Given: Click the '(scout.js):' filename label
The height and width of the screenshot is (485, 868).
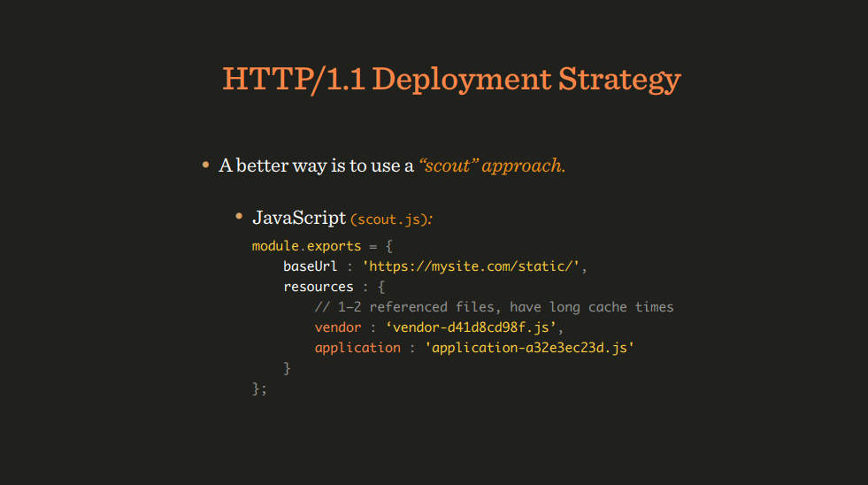Looking at the screenshot, I should 391,219.
